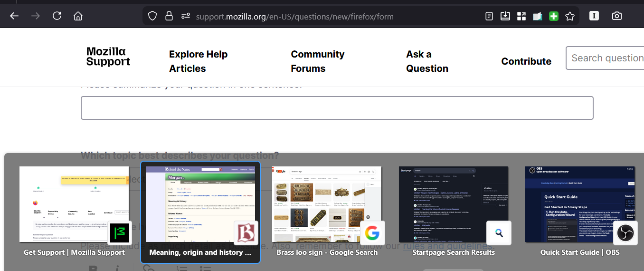Image resolution: width=644 pixels, height=271 pixels.
Task: Click 'Startpage Search Results' caption
Action: (x=454, y=252)
